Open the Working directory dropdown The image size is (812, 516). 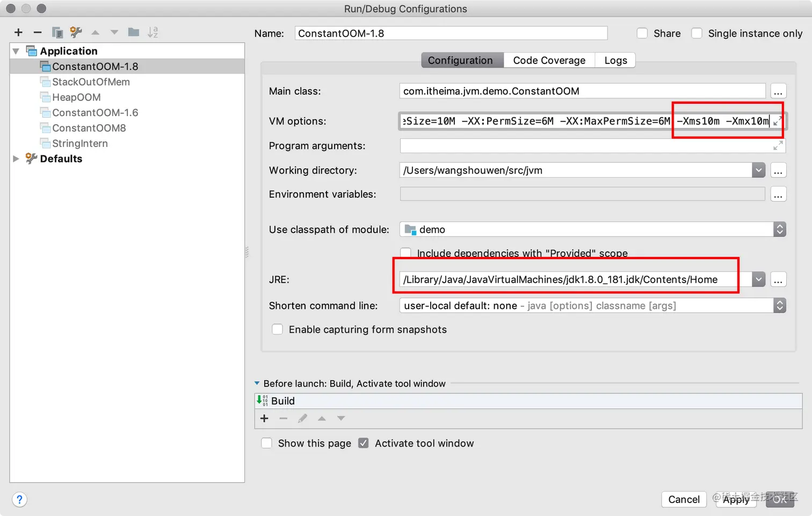point(758,170)
